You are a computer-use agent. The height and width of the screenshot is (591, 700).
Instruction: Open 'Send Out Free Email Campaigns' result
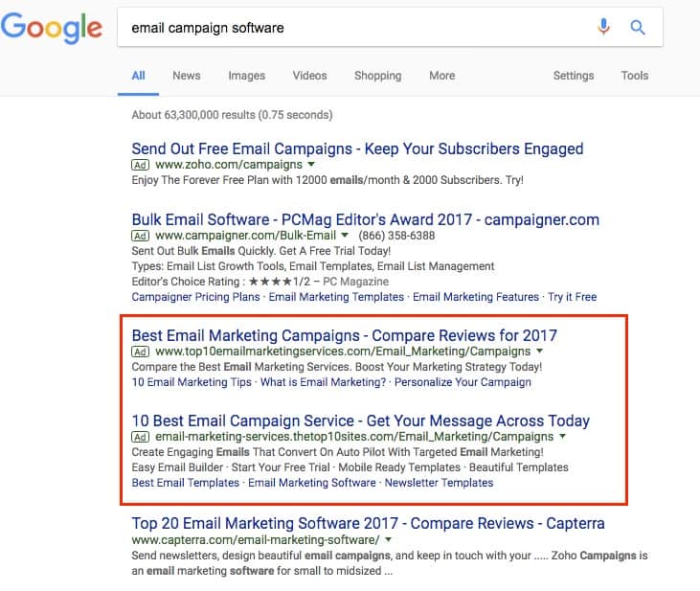click(x=357, y=148)
